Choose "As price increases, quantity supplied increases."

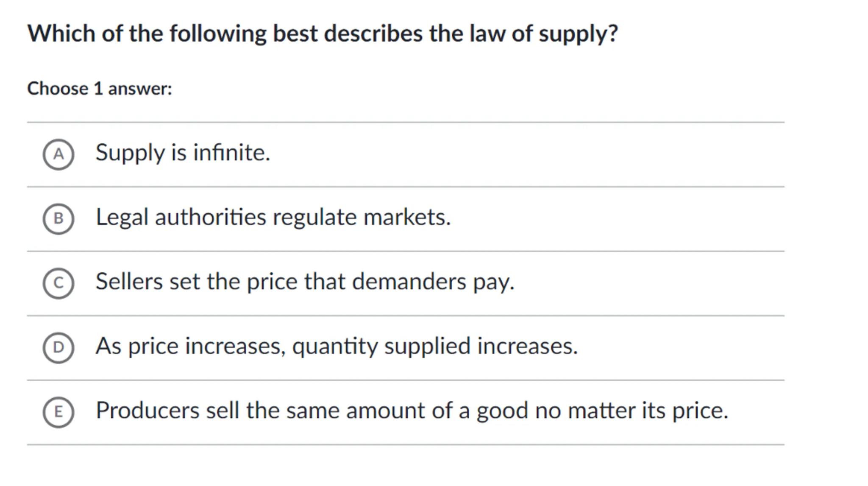click(337, 346)
